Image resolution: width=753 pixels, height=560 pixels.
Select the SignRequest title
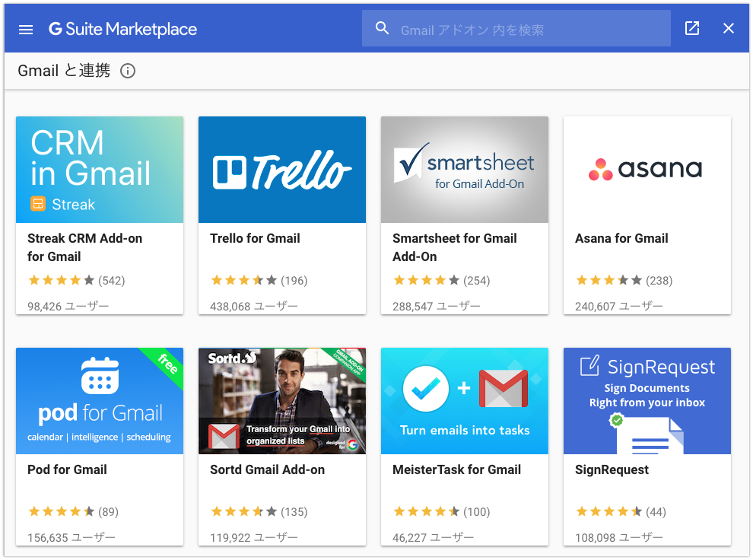612,469
